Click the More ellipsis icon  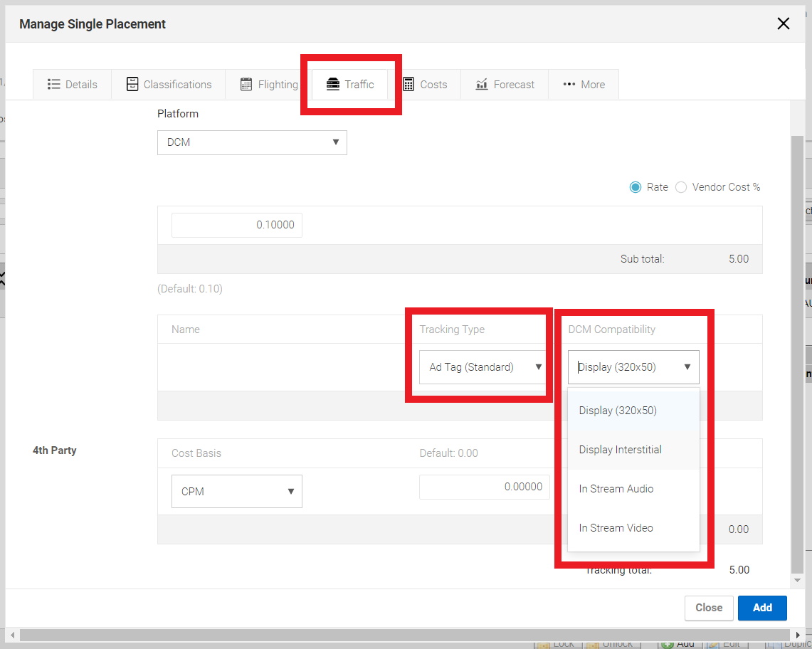tap(569, 84)
